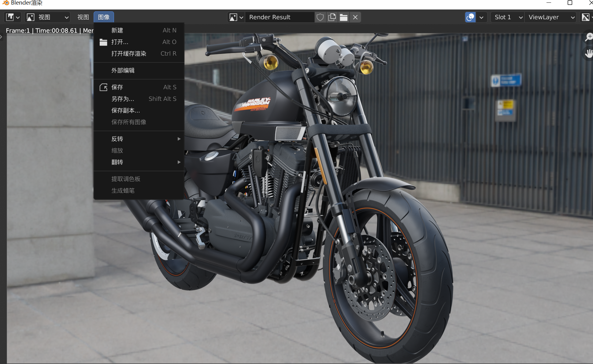The height and width of the screenshot is (364, 593).
Task: Click the 缩放 menu entry
Action: click(x=139, y=150)
